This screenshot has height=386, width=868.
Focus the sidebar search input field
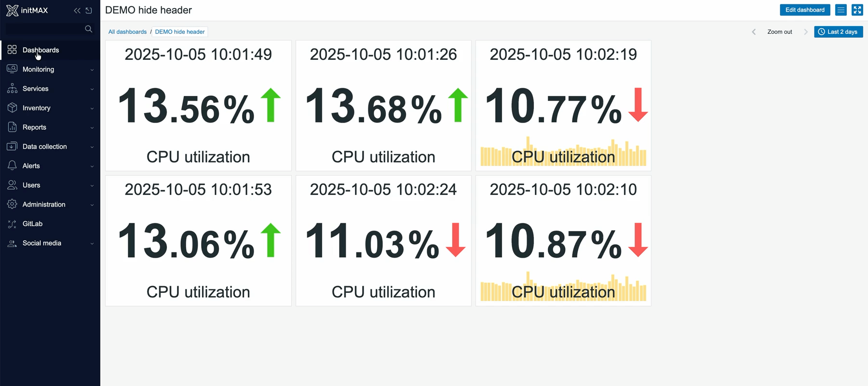(44, 29)
